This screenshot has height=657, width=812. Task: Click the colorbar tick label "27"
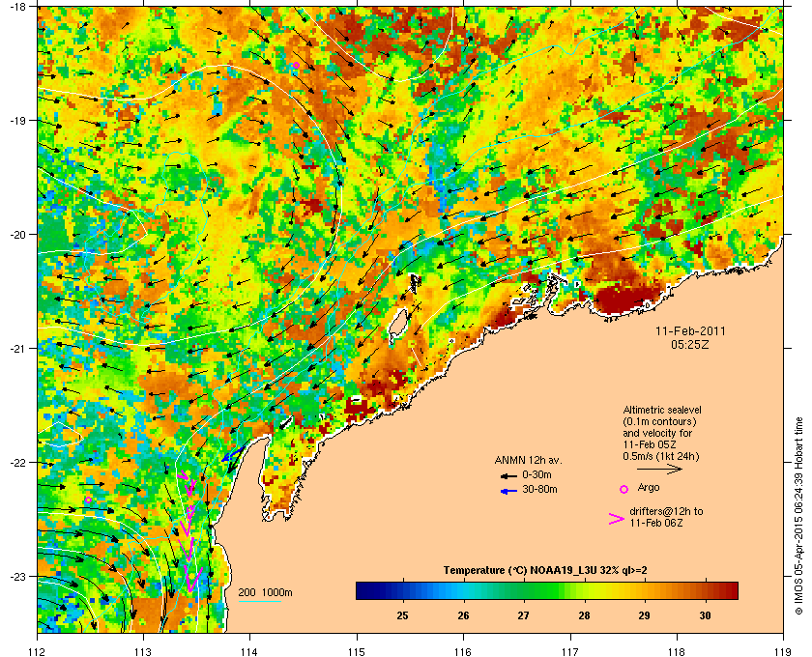(524, 615)
